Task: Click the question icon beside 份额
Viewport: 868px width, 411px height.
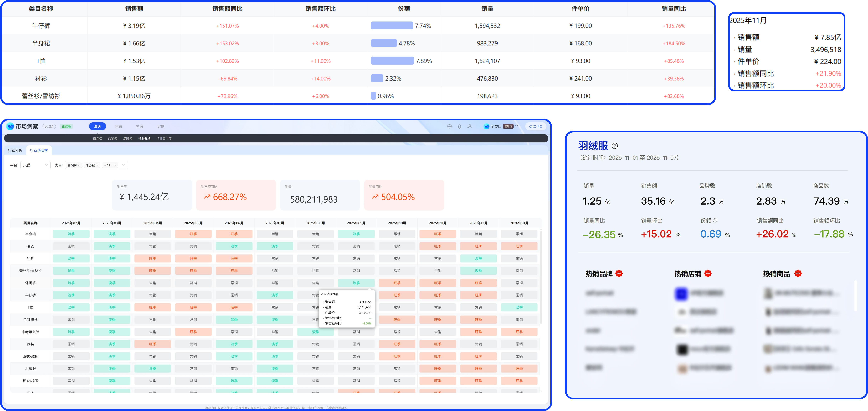Action: click(715, 220)
